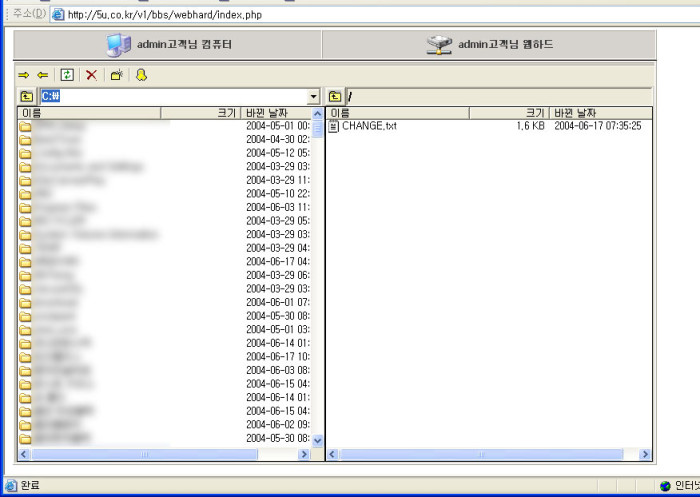Click webhard list horizontal scrollbar thumb
Viewport: 700px width, 497px height.
481,454
